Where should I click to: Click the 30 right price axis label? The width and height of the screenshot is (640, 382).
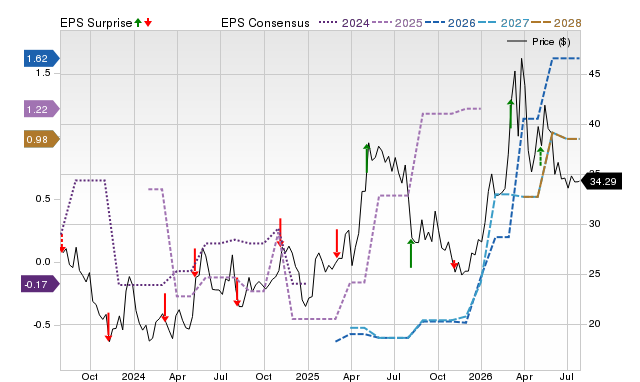(594, 224)
